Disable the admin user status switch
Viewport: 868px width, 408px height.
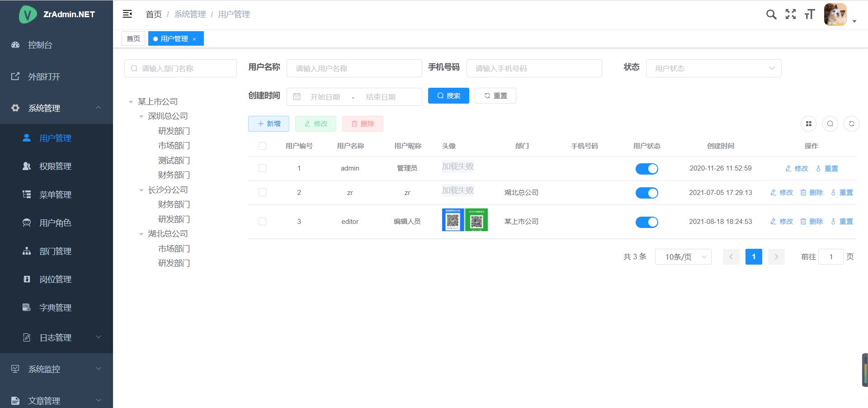tap(646, 169)
